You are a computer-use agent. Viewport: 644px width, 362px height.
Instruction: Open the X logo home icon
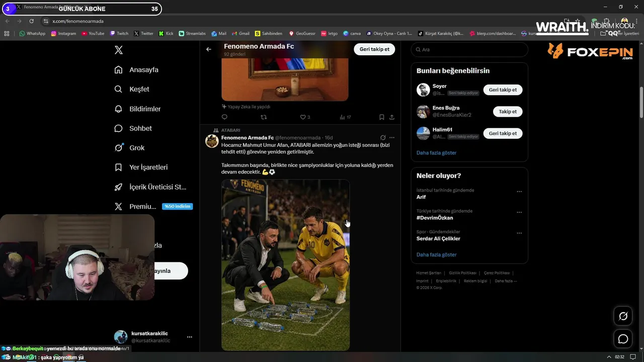coord(119,50)
